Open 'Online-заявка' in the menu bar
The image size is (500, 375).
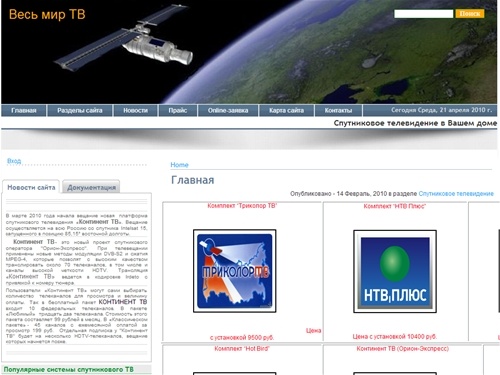228,110
